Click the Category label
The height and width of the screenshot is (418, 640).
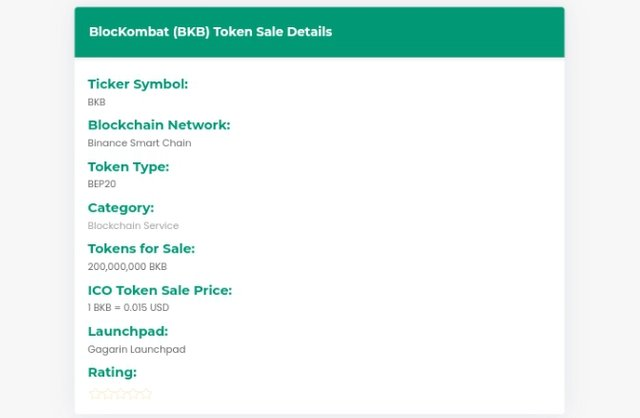click(x=121, y=208)
